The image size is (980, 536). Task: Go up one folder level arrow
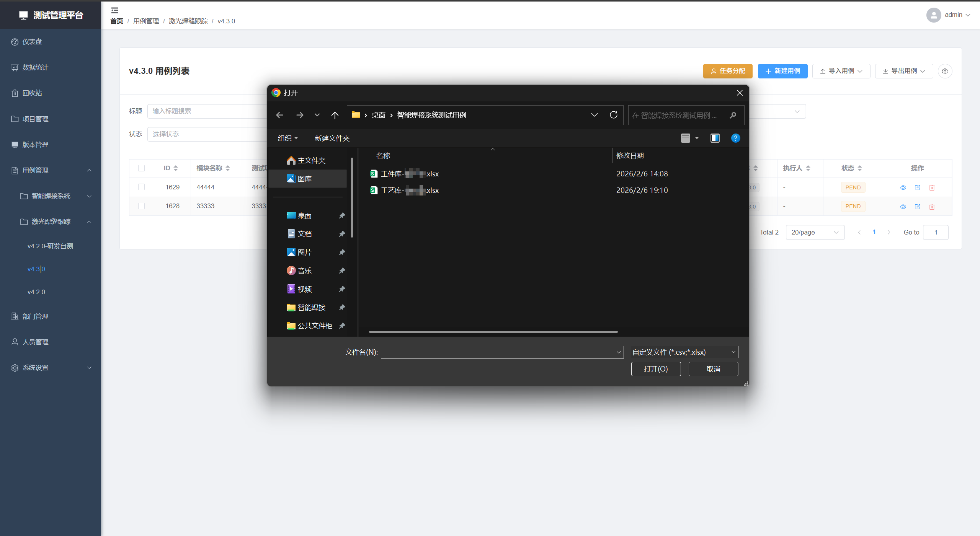tap(335, 115)
